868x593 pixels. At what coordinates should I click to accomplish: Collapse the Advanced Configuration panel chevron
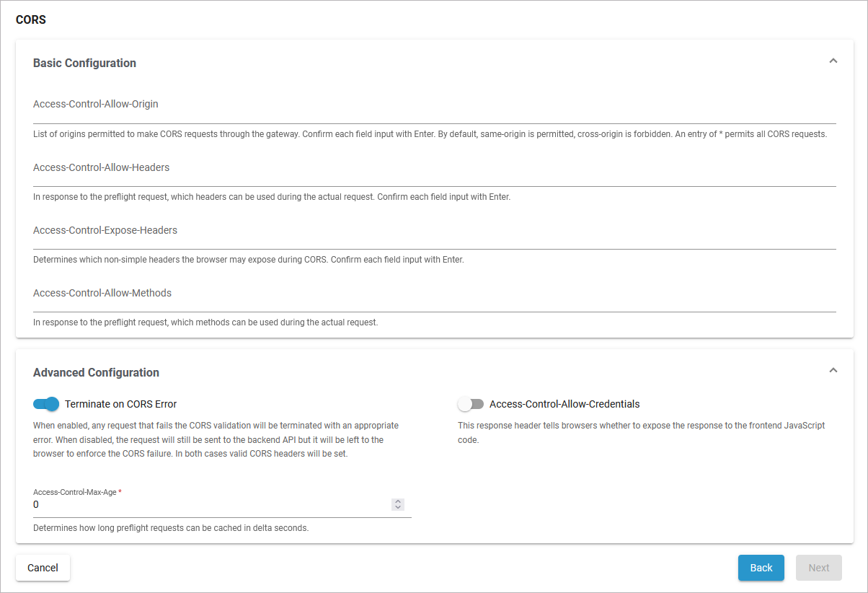pos(833,371)
